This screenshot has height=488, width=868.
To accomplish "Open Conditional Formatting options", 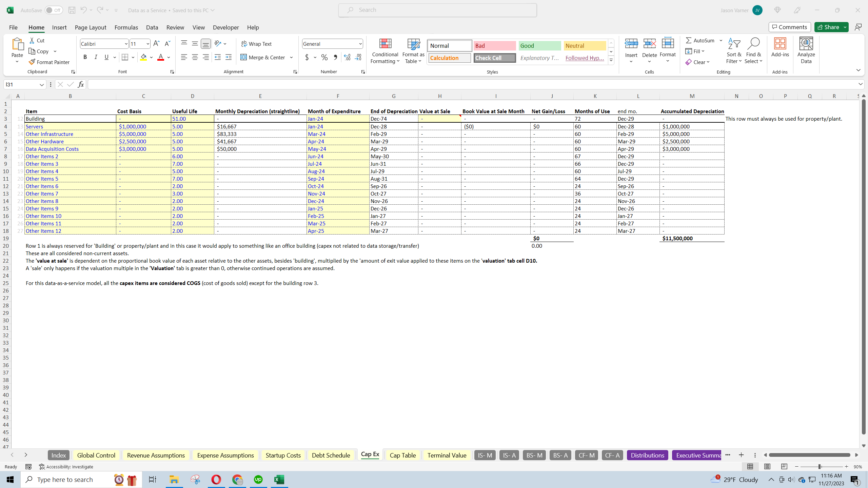I will (384, 51).
